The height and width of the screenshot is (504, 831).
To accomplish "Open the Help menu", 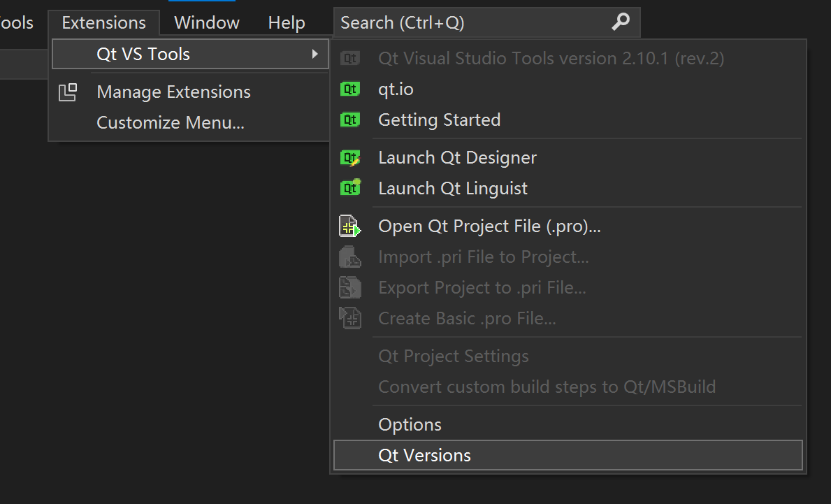I will pyautogui.click(x=287, y=22).
